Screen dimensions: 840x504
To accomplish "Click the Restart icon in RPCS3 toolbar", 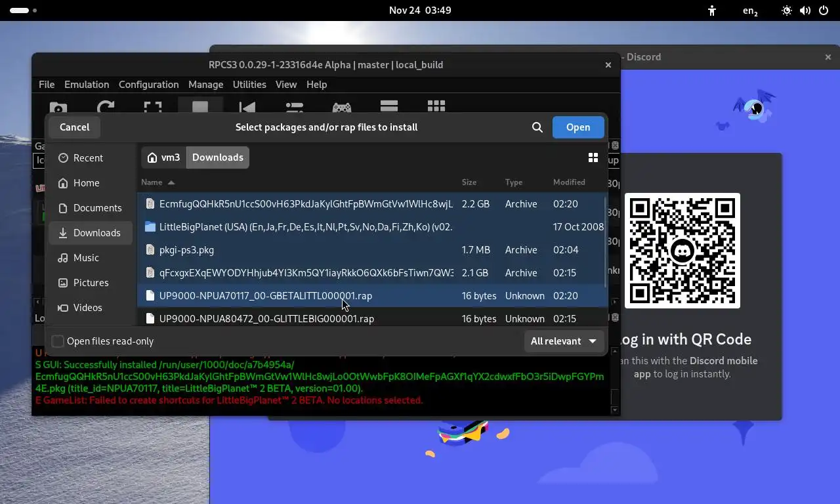I will pos(247,108).
